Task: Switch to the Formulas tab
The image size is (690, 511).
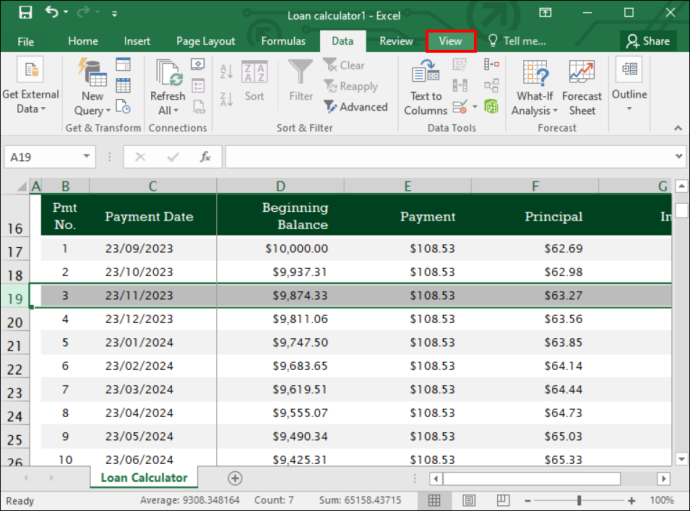Action: pos(283,41)
